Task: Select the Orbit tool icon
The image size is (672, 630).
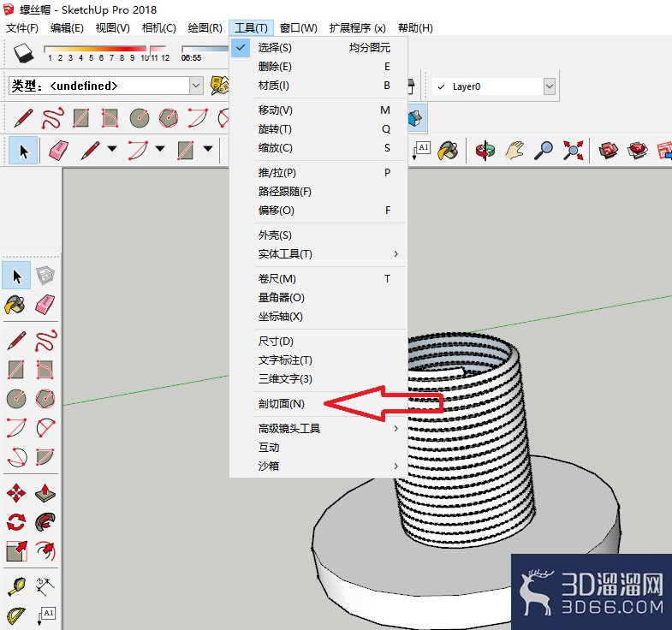Action: pos(485,151)
